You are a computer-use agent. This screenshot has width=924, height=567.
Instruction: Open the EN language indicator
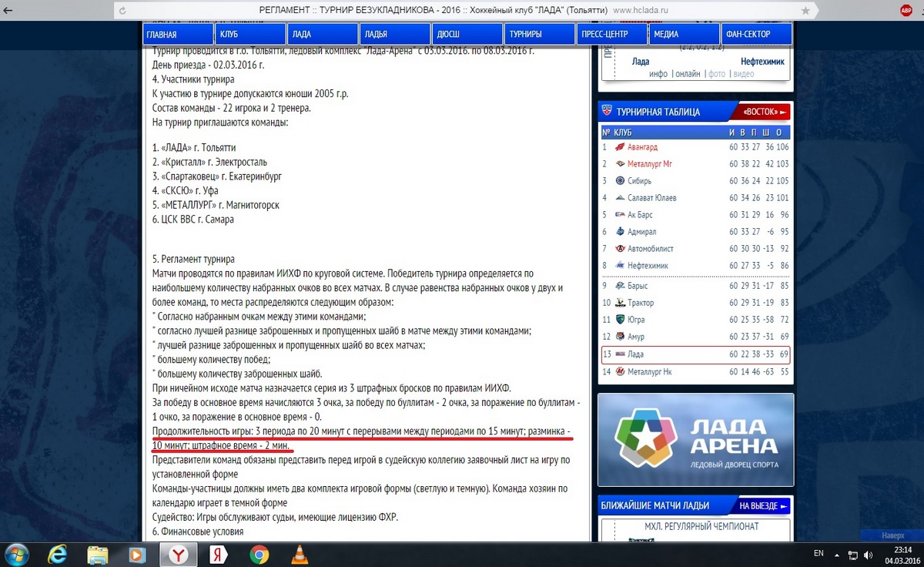819,554
